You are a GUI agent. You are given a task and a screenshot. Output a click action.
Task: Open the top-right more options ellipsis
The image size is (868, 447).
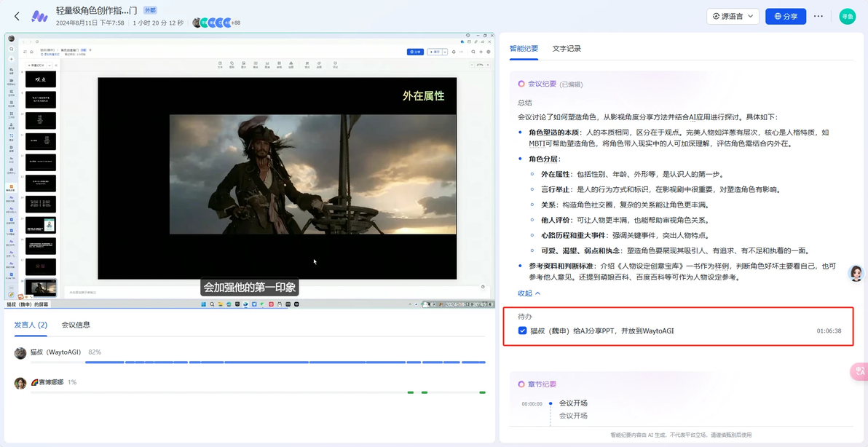[818, 16]
